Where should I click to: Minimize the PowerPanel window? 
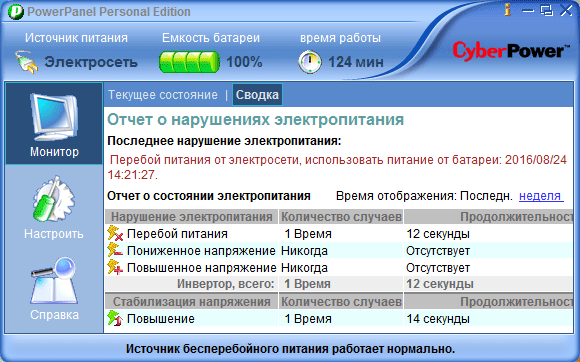coord(528,10)
